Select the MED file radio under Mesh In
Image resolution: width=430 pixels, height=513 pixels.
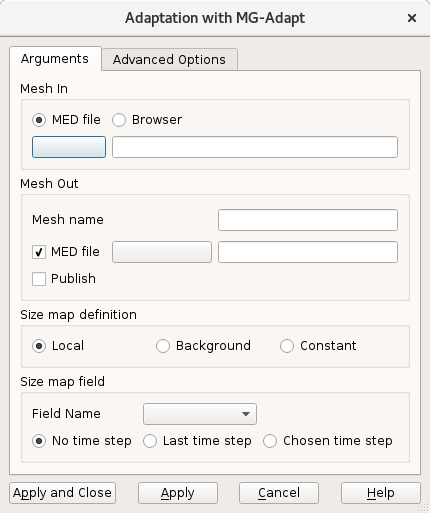pos(39,120)
